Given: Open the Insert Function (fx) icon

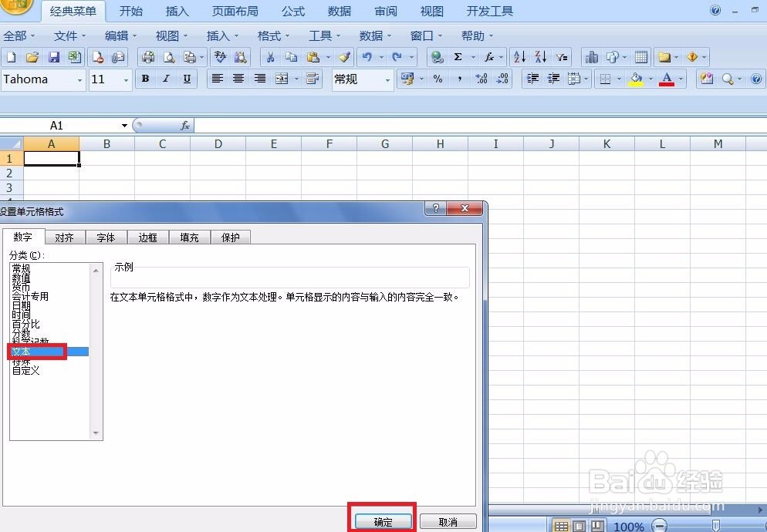Looking at the screenshot, I should [492, 57].
